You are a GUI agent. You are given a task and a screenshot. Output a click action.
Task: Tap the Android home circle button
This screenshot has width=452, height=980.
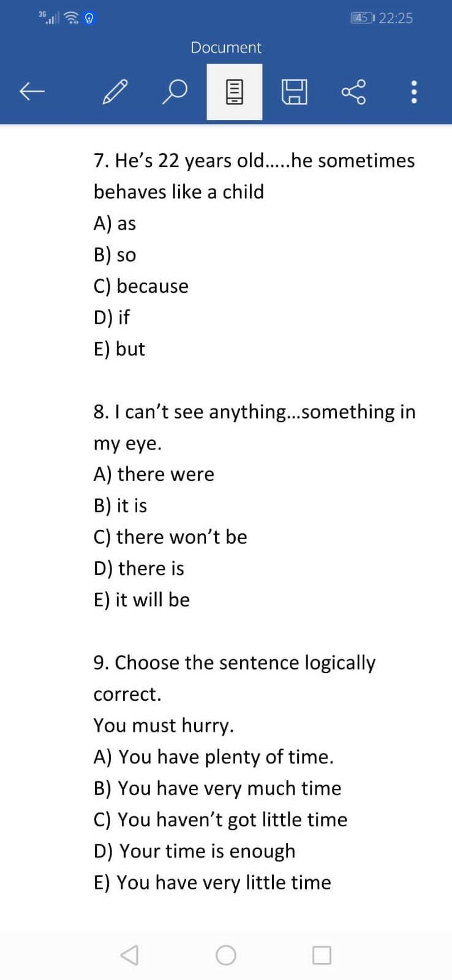point(226,955)
